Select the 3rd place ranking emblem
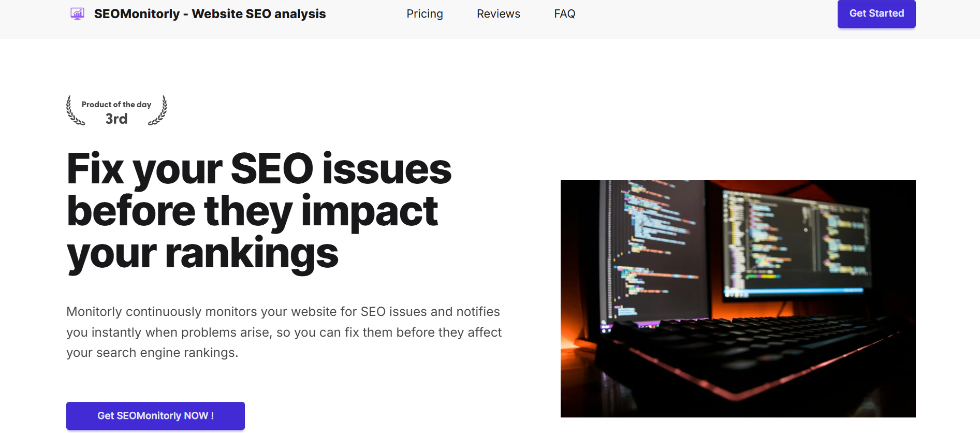 pos(116,119)
